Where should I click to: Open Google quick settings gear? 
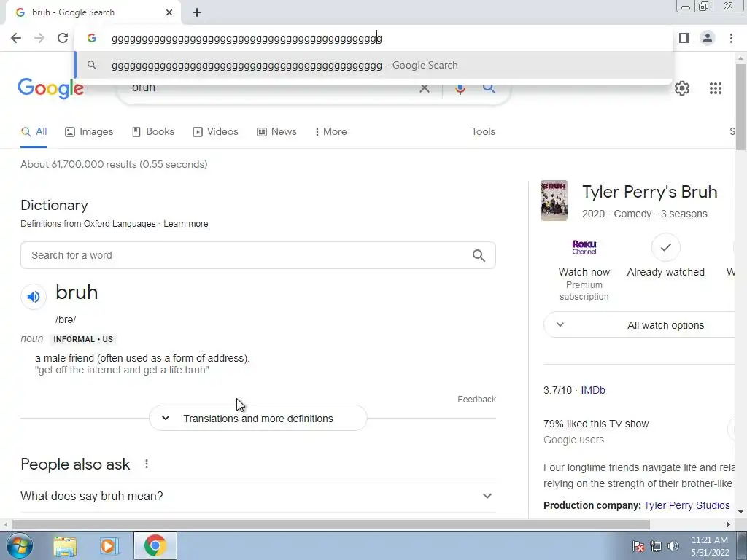pos(682,88)
